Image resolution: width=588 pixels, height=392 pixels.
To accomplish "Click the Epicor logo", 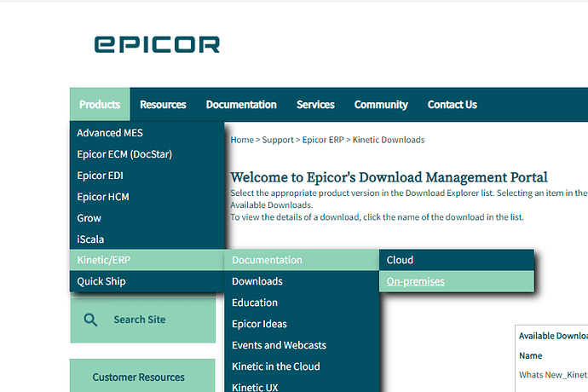I will (x=157, y=44).
